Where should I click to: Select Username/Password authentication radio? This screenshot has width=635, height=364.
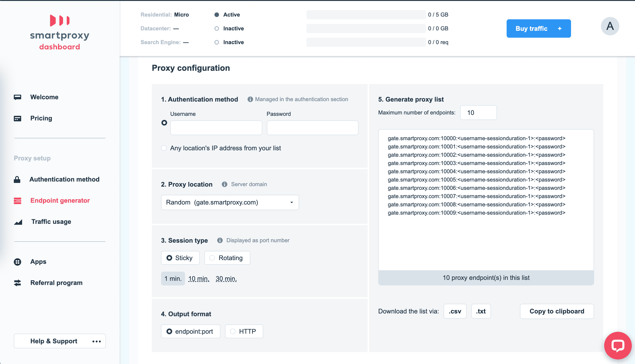click(164, 123)
